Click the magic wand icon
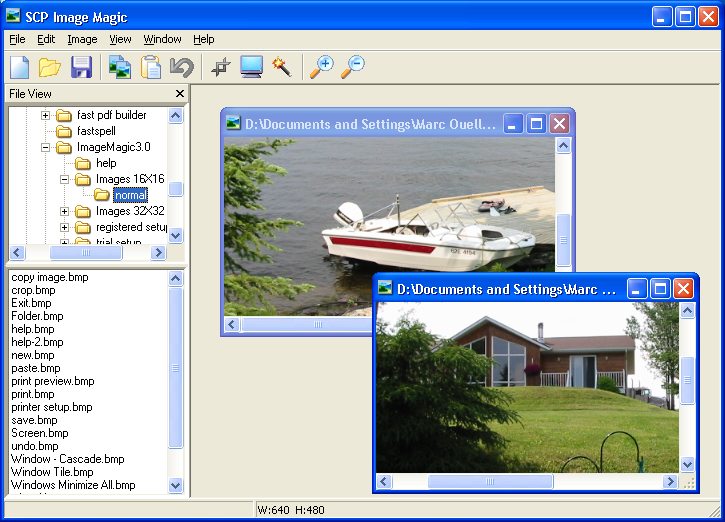 [x=282, y=67]
